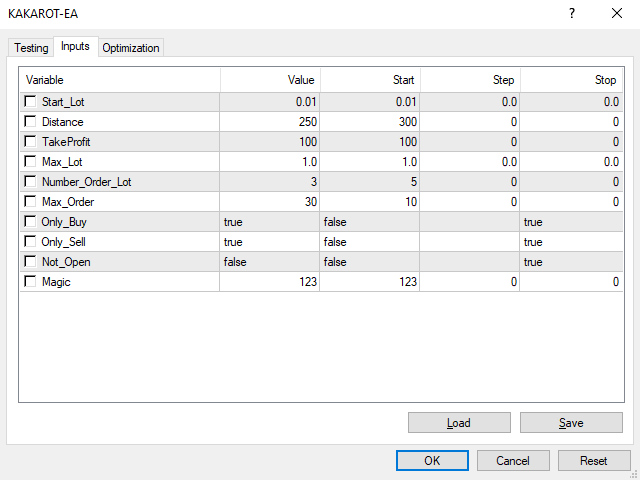Open the Only_Buy start false cell
The width and height of the screenshot is (640, 480).
(370, 222)
